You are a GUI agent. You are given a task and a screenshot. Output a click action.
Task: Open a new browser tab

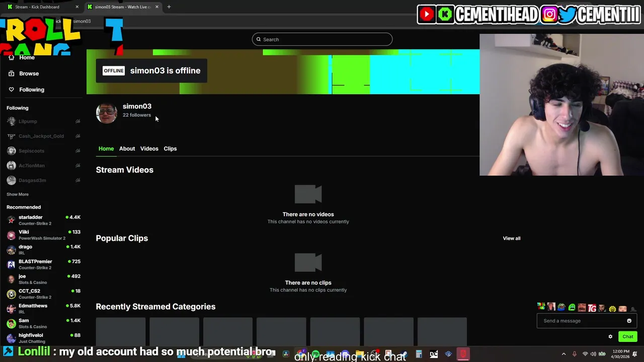pos(169,7)
